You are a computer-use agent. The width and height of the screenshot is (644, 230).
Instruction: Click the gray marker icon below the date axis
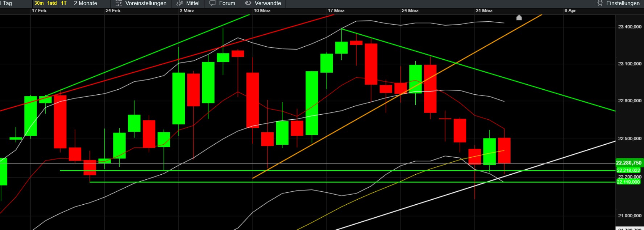pos(519,17)
